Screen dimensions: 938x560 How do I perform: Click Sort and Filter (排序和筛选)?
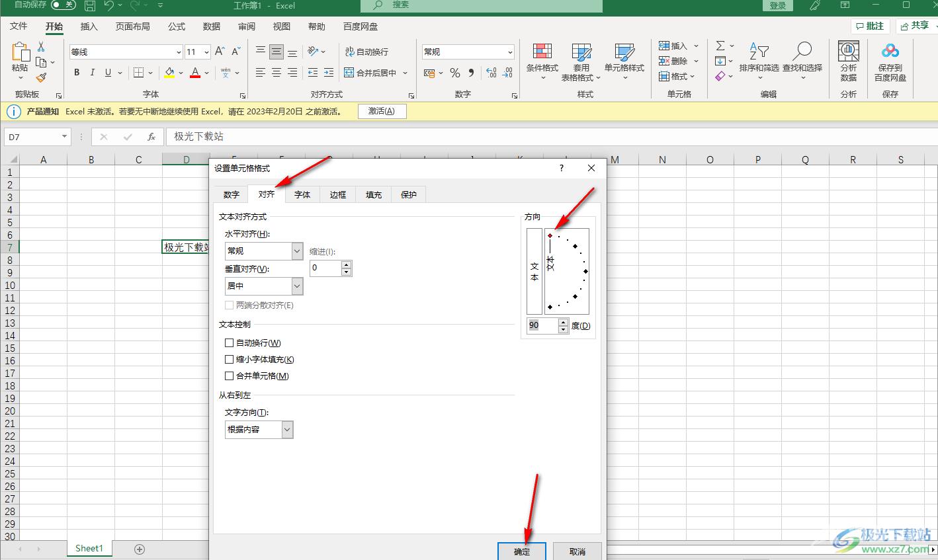(x=759, y=61)
